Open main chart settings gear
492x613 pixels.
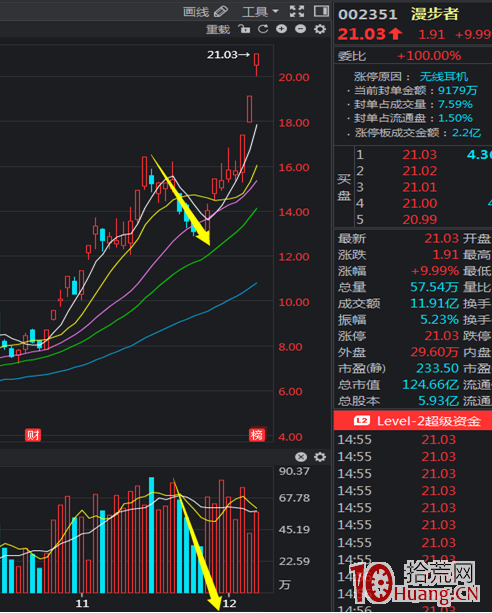click(x=320, y=29)
